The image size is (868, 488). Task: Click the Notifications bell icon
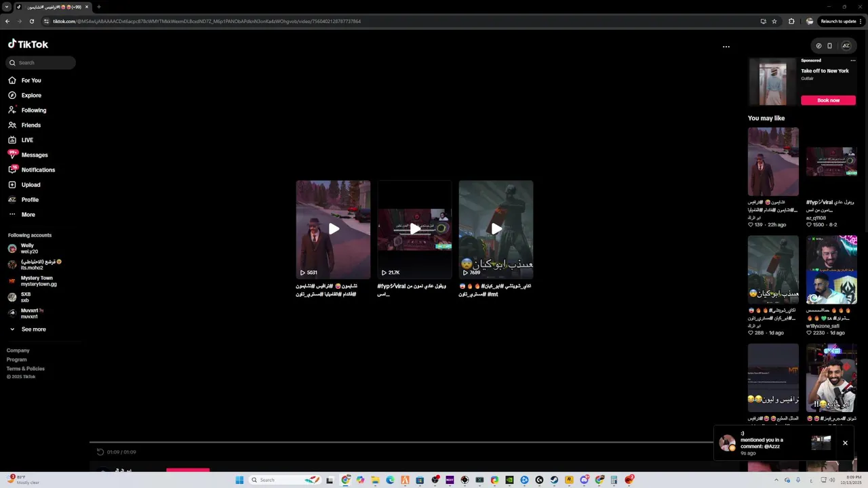[x=12, y=170]
